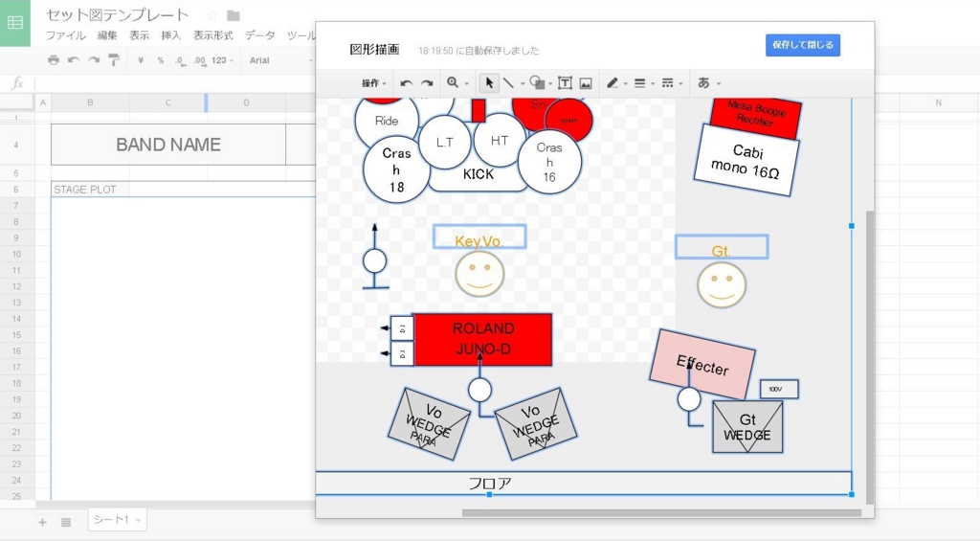Redo in the drawing dialog toolbar
The image size is (980, 541).
427,83
